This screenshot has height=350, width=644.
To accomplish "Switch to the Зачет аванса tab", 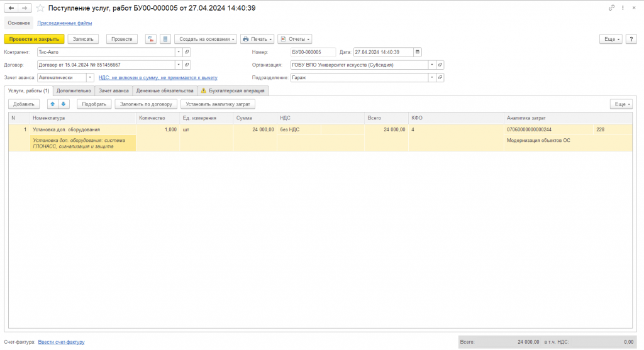I will (x=114, y=90).
